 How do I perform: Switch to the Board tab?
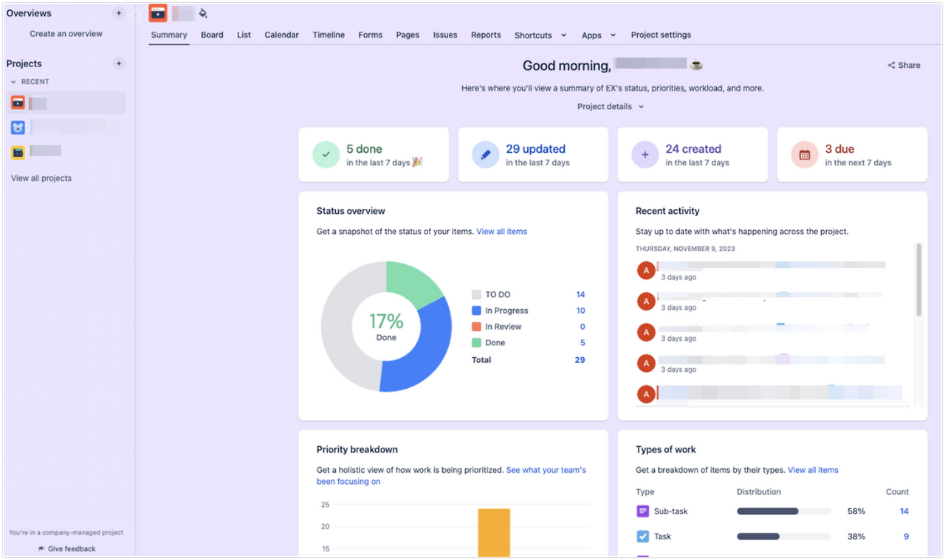tap(212, 35)
